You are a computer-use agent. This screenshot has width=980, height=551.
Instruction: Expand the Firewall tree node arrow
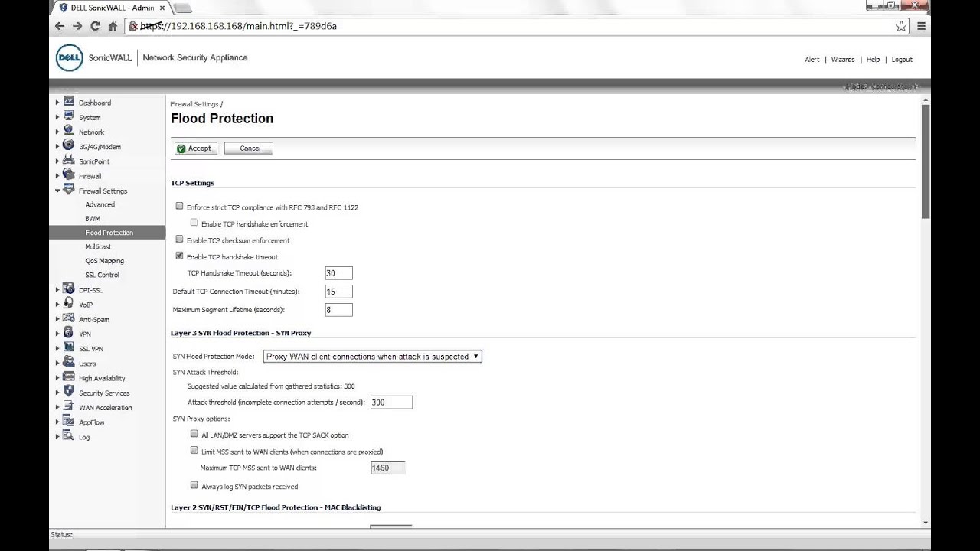[57, 176]
